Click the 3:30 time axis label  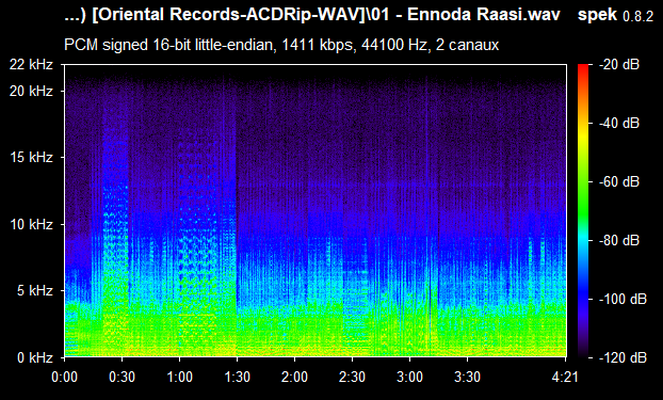coord(467,377)
